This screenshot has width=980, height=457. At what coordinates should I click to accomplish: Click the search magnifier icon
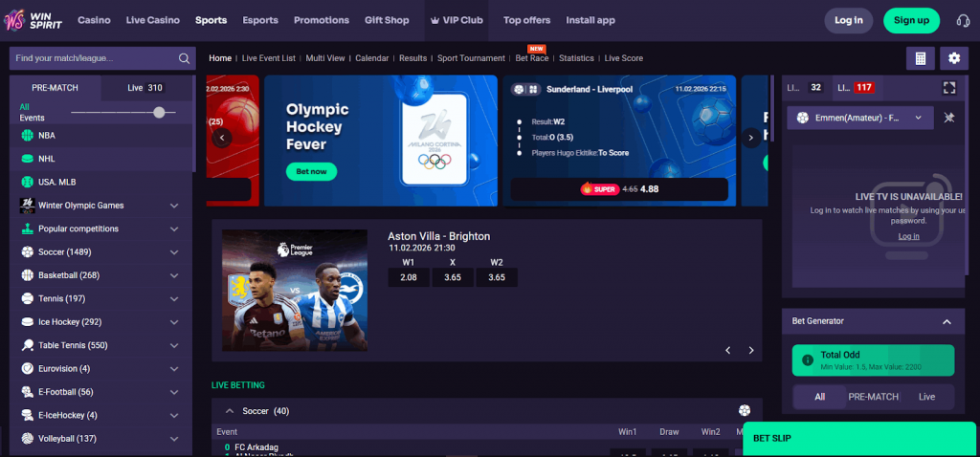[x=184, y=58]
